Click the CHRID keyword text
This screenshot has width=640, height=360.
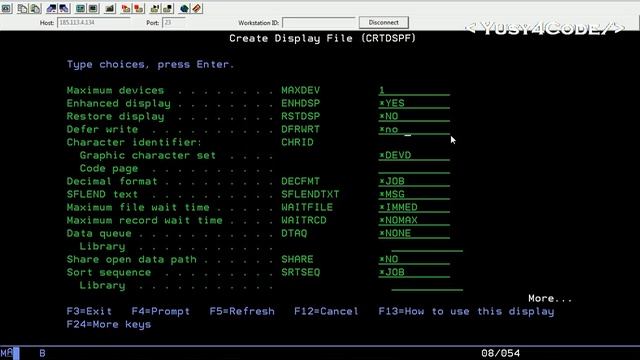pyautogui.click(x=297, y=143)
